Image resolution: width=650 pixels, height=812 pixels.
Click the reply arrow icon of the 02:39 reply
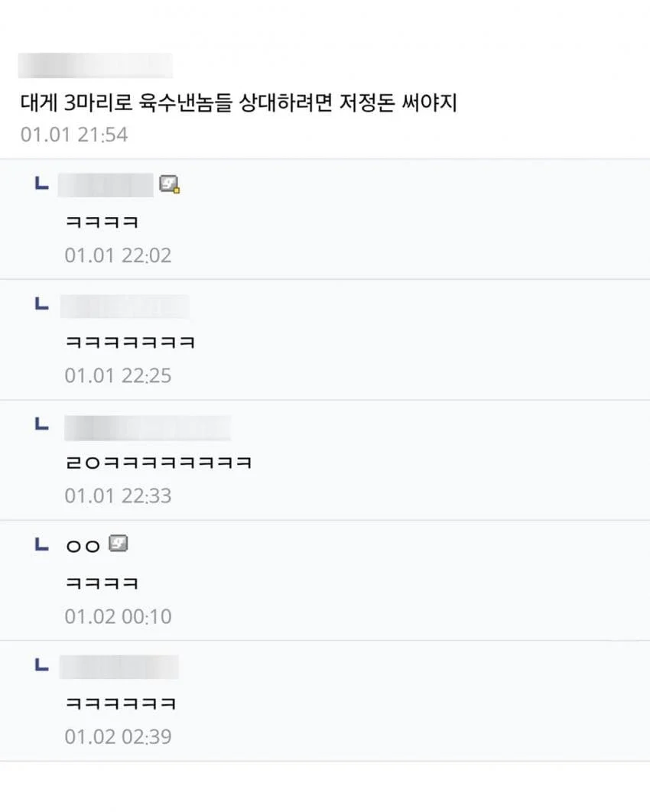pyautogui.click(x=42, y=664)
